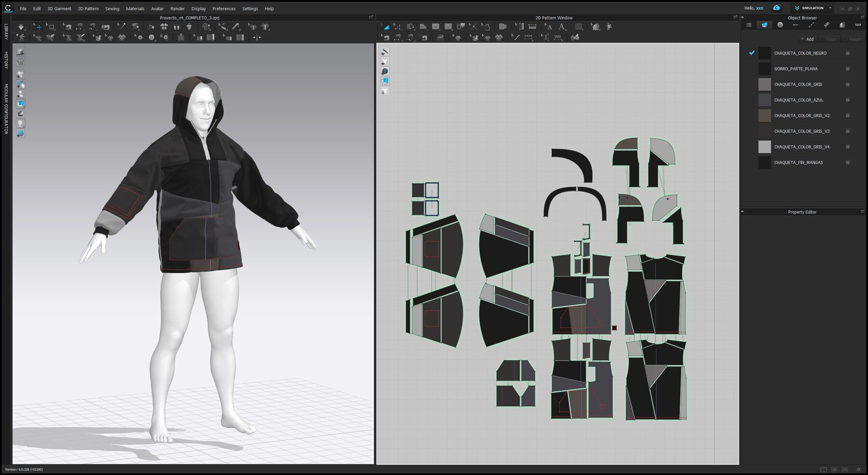Image resolution: width=868 pixels, height=475 pixels.
Task: Uncheck the CHAQUETA_COLOR_NEGRO fabric checkbox
Action: [751, 53]
